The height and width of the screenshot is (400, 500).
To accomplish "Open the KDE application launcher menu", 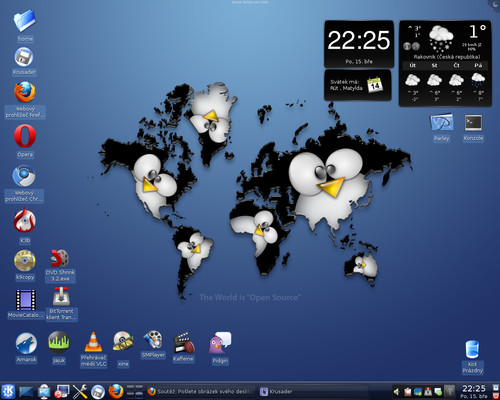I will click(x=8, y=391).
